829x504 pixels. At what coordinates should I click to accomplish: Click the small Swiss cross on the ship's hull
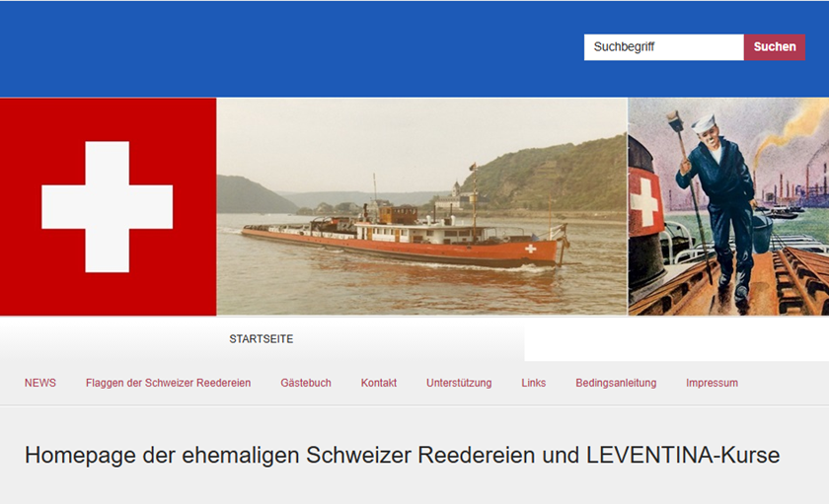point(531,249)
